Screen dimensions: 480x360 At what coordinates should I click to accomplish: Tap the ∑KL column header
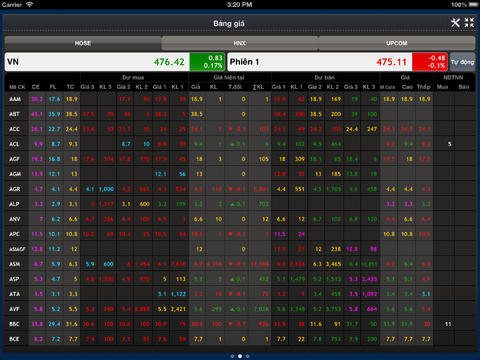[258, 87]
